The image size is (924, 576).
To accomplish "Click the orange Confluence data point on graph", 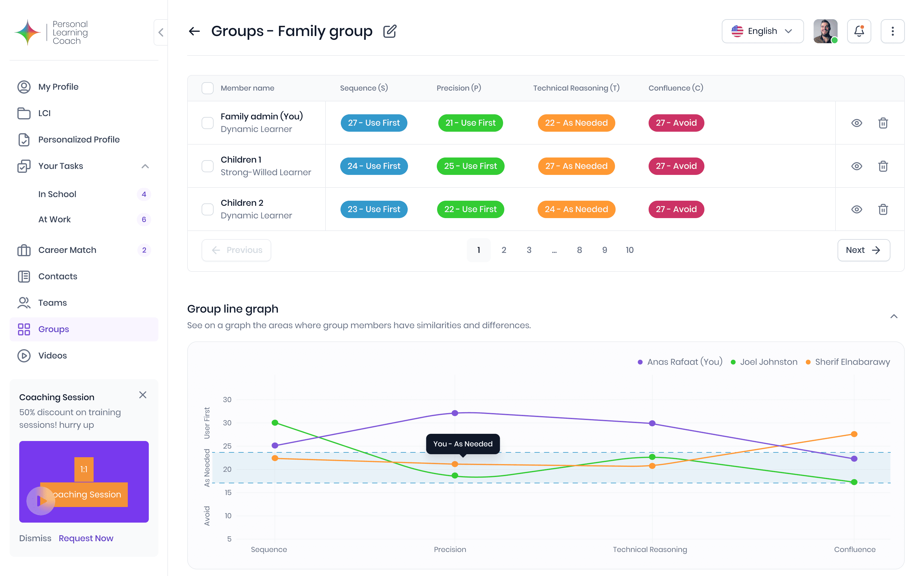I will pyautogui.click(x=854, y=434).
